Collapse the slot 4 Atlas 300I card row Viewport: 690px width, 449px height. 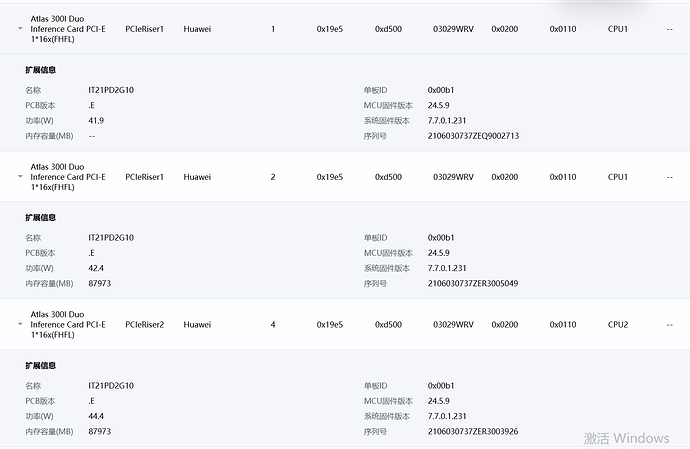[x=19, y=325]
